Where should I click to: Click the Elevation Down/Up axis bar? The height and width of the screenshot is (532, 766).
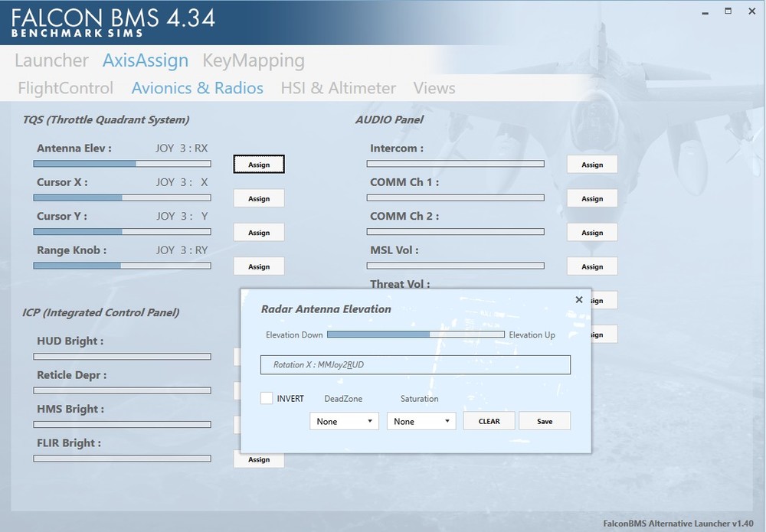point(415,335)
